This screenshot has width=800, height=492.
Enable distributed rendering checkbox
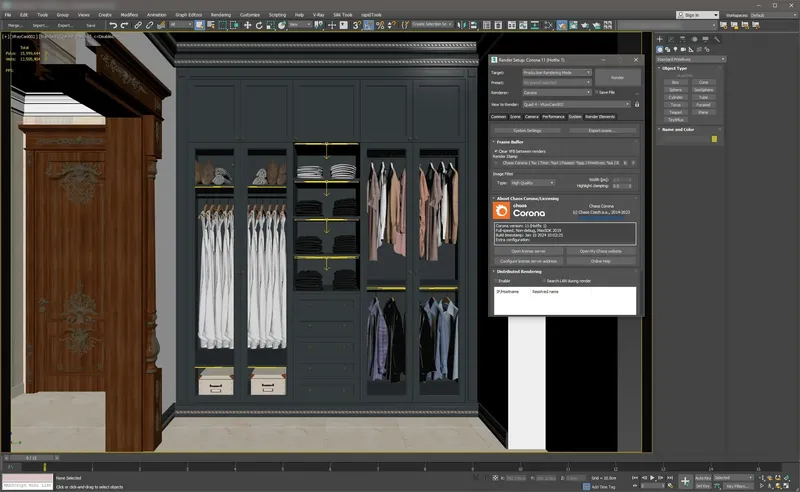[x=496, y=280]
